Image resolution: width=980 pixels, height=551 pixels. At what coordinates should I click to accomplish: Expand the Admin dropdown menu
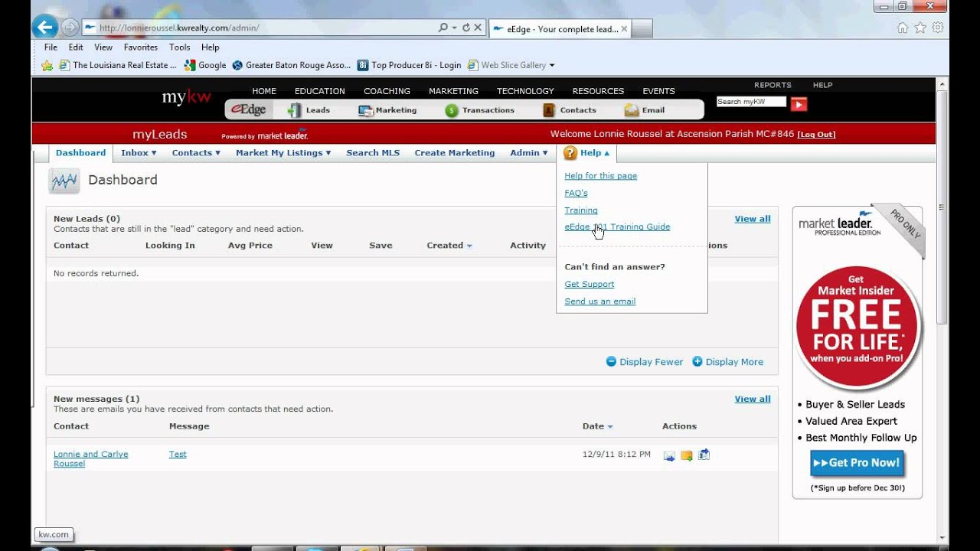coord(529,153)
